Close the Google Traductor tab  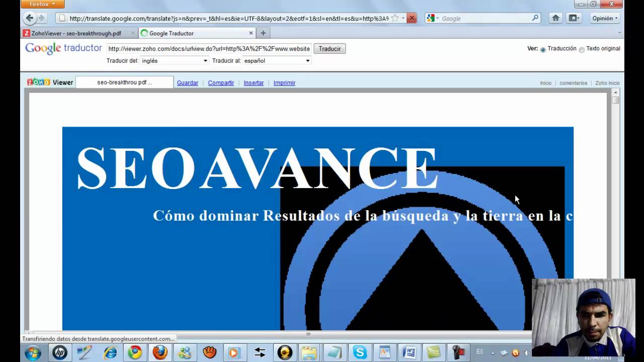[251, 33]
